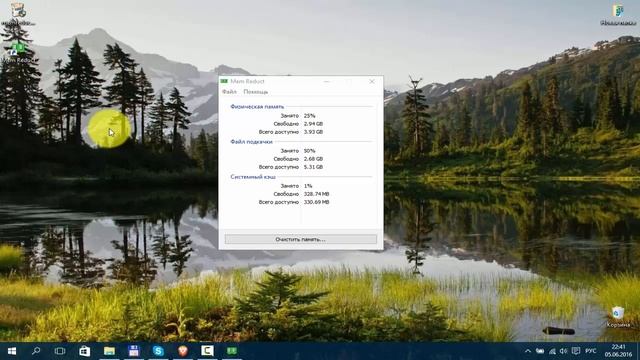Select the top-left desktop icon above Mem Reduct
The image size is (640, 360).
tap(18, 14)
